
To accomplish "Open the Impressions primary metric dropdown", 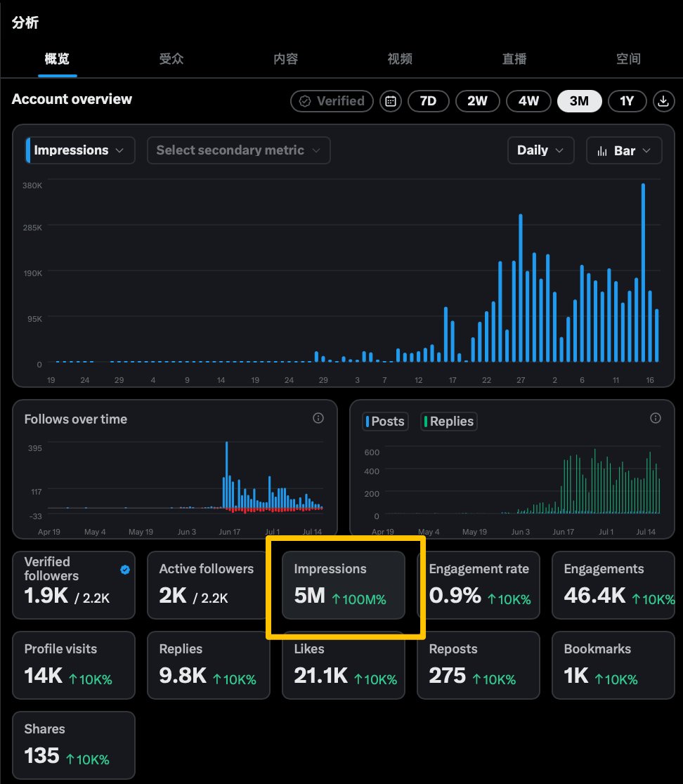I will pos(80,150).
